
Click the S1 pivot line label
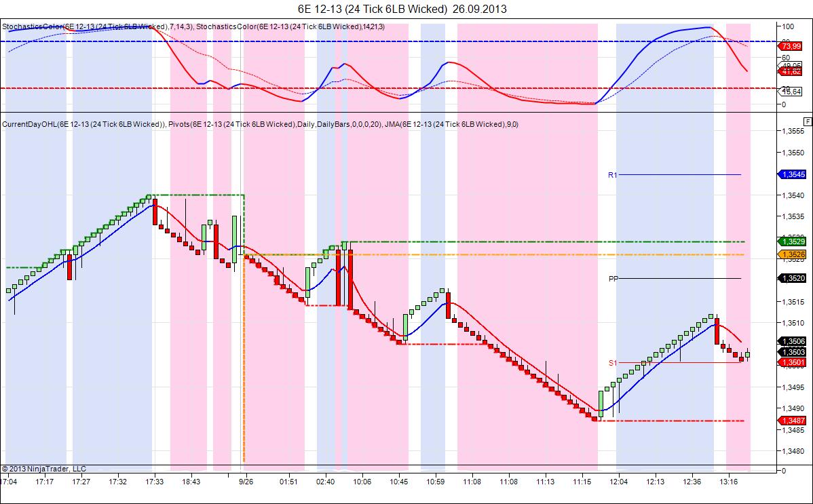tap(613, 363)
